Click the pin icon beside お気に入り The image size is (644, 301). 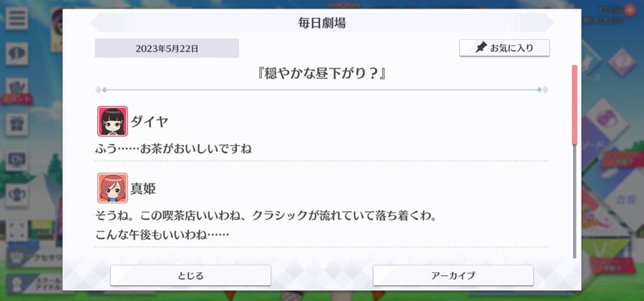[481, 48]
